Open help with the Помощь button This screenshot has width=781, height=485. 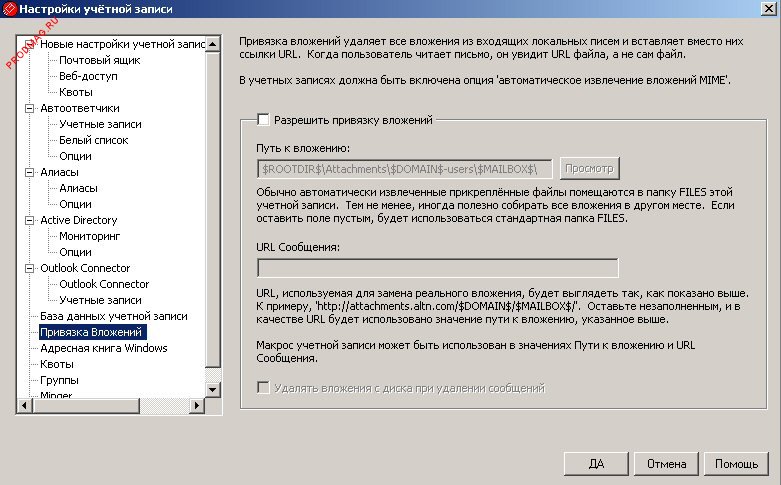point(736,464)
